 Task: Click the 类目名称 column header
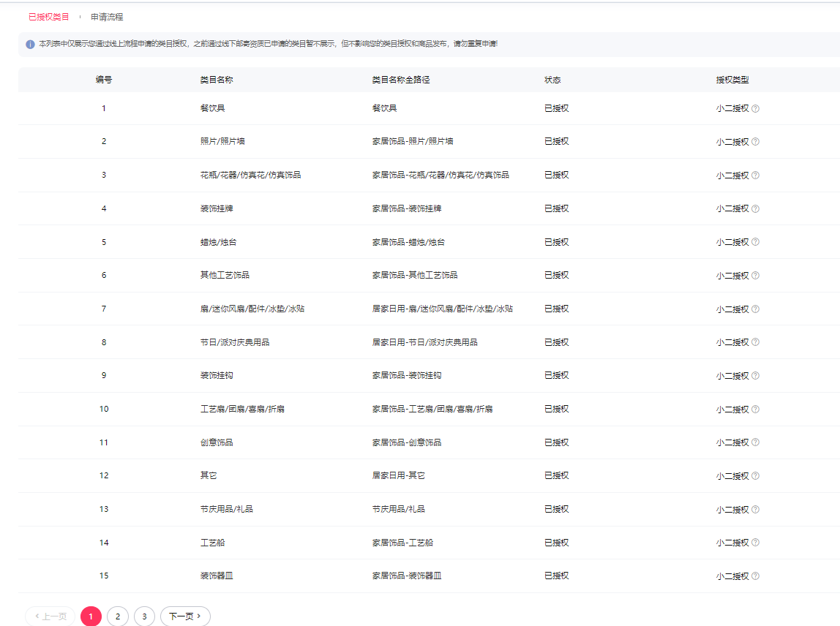217,80
